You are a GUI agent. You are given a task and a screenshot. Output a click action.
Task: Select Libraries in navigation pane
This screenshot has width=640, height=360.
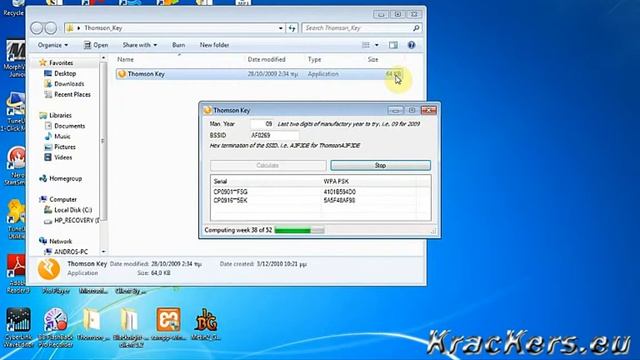[60, 116]
